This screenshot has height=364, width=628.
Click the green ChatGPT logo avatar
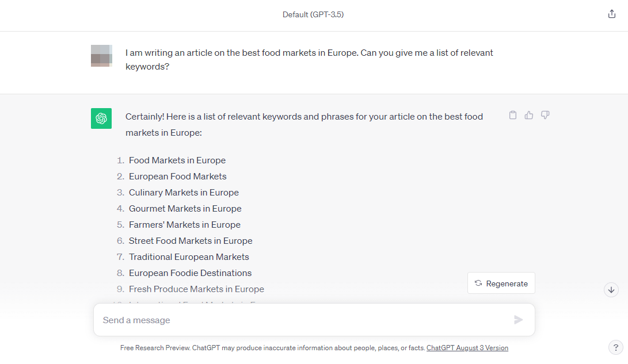click(x=101, y=118)
